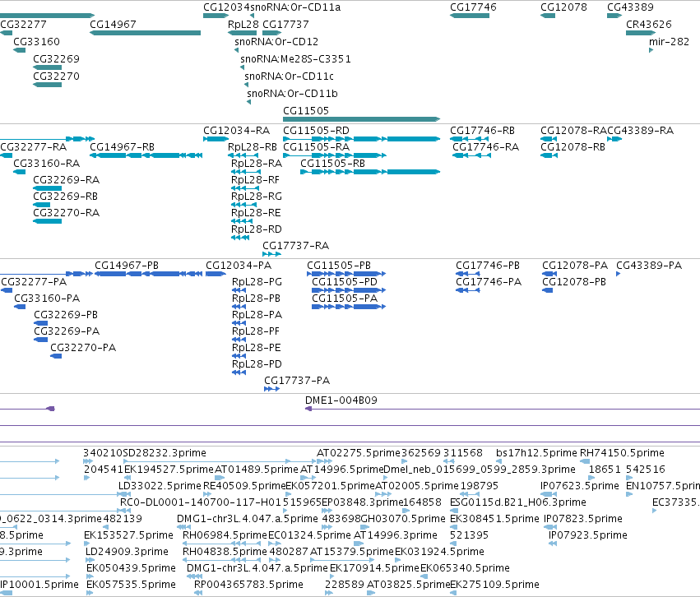Select the CG14967 gene feature label

tap(113, 24)
